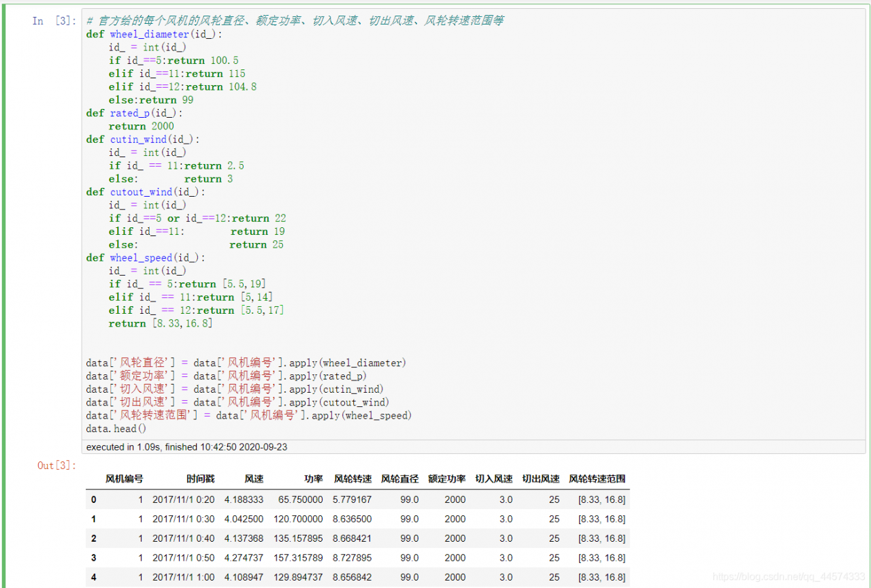Click the 'def wheel_speed(id_):' line
The image size is (871, 588).
pos(146,258)
